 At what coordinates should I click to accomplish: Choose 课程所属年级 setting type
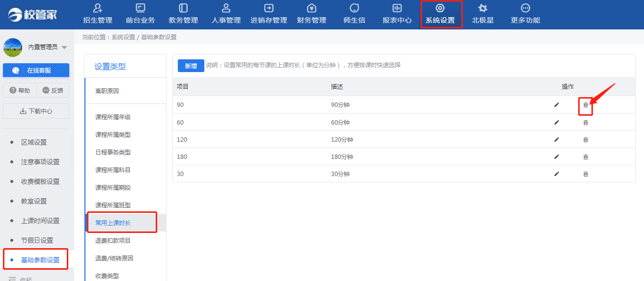click(x=113, y=117)
